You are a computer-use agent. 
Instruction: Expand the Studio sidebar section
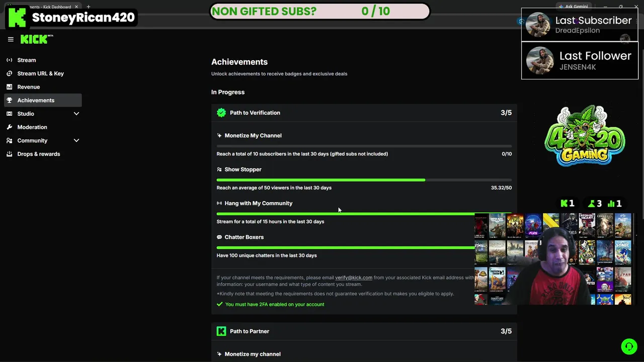pyautogui.click(x=76, y=114)
